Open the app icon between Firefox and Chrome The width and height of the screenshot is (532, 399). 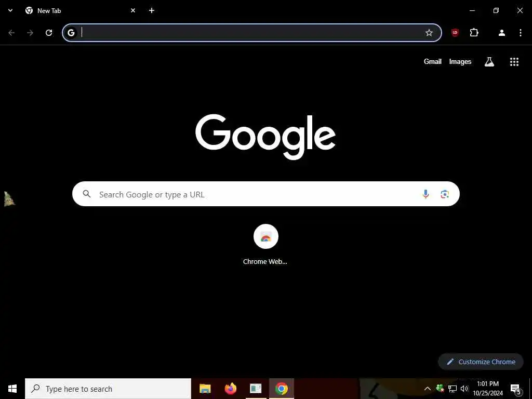256,389
